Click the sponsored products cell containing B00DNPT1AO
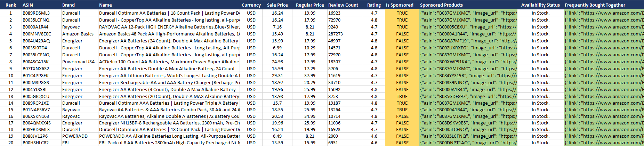Image resolution: width=644 pixels, height=146 pixels. 468,143
